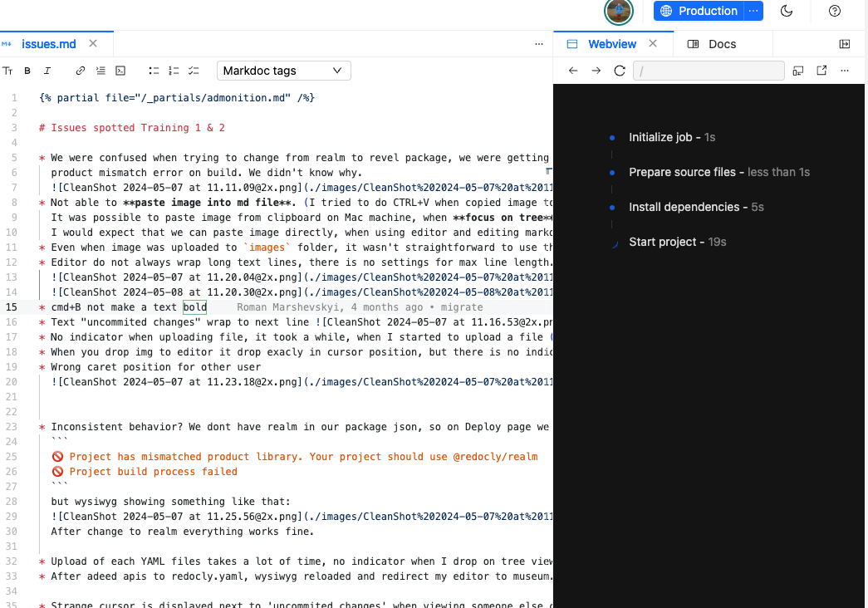This screenshot has height=608, width=868.
Task: Switch to the Webview tab
Action: [x=611, y=44]
